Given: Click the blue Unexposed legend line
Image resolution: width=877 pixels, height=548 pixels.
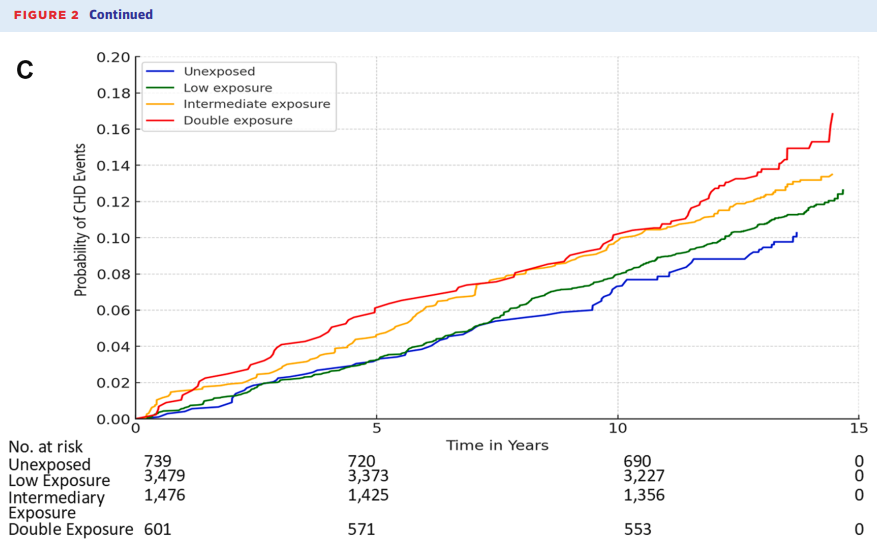Looking at the screenshot, I should (x=161, y=72).
